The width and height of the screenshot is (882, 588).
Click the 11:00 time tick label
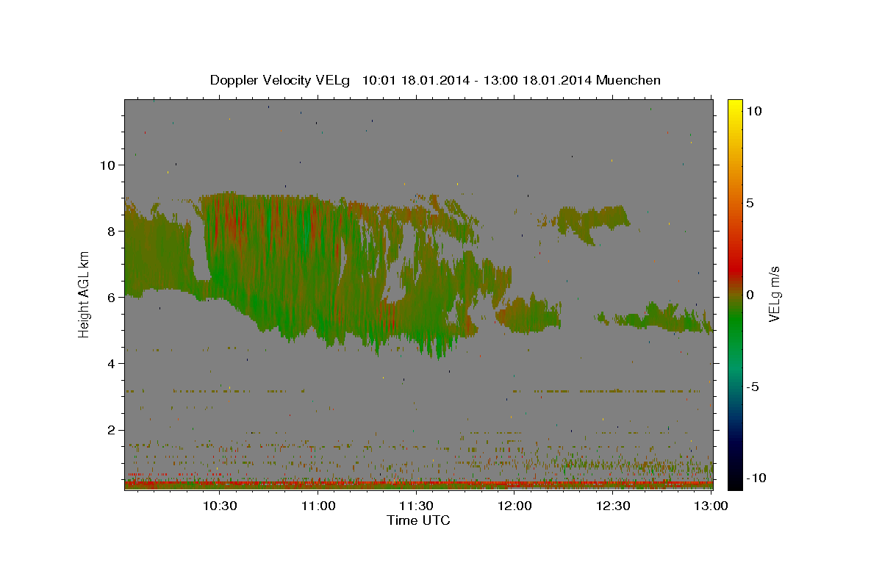pyautogui.click(x=318, y=506)
